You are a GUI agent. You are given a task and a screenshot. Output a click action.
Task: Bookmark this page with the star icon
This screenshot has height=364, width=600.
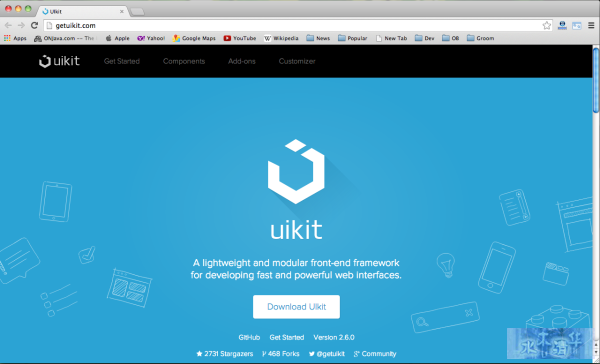(x=546, y=26)
